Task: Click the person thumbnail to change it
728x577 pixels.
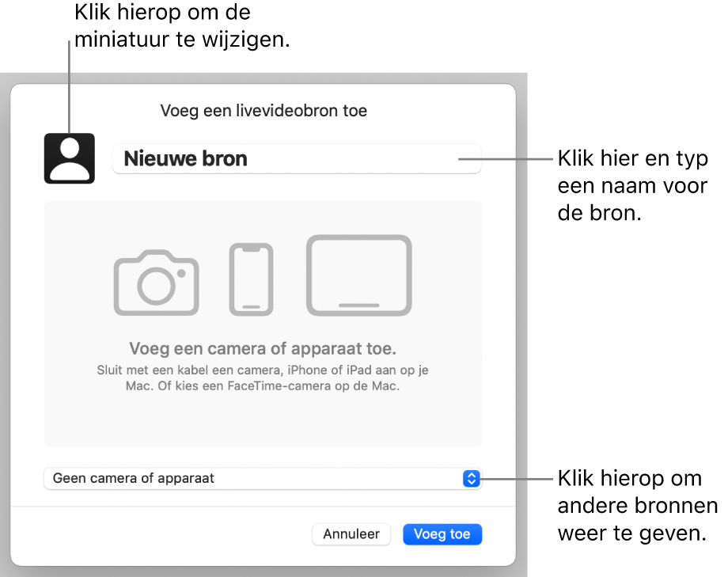Action: pos(70,158)
